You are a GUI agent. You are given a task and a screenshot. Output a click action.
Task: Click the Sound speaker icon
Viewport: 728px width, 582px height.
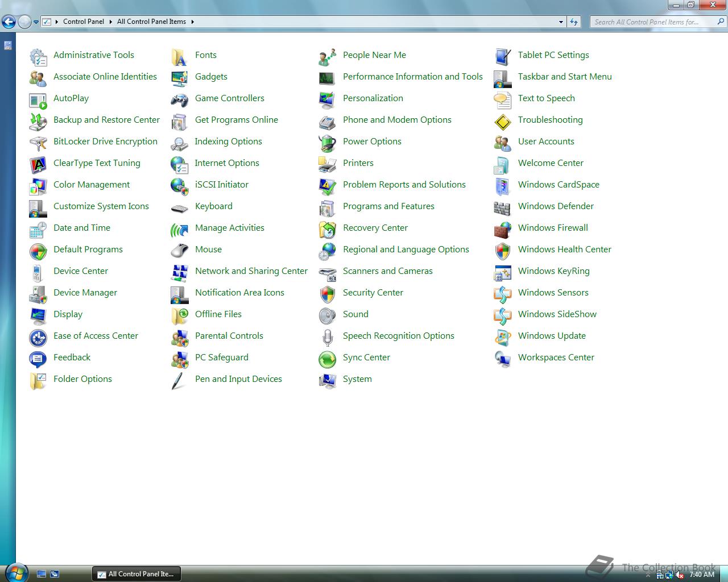328,315
